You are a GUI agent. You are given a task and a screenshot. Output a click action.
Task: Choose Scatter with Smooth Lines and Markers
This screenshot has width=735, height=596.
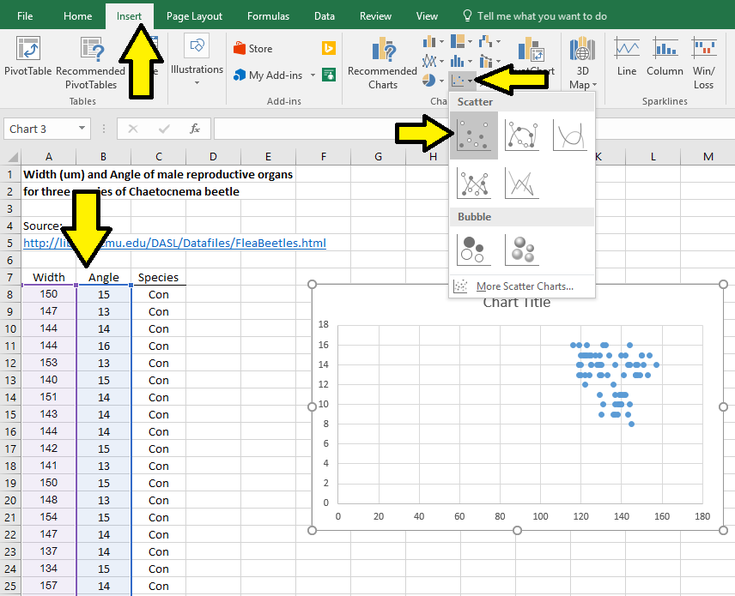point(522,135)
